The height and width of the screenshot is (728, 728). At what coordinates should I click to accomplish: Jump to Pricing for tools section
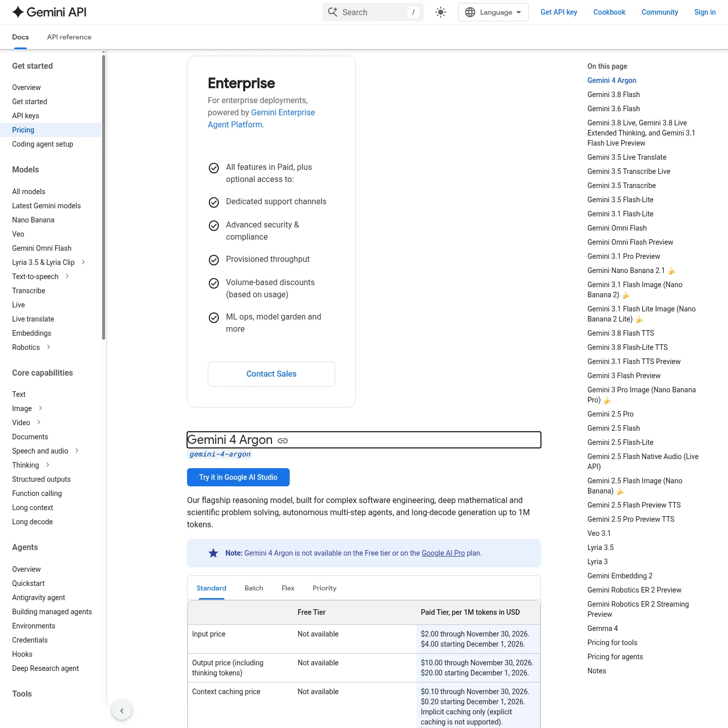(x=612, y=643)
